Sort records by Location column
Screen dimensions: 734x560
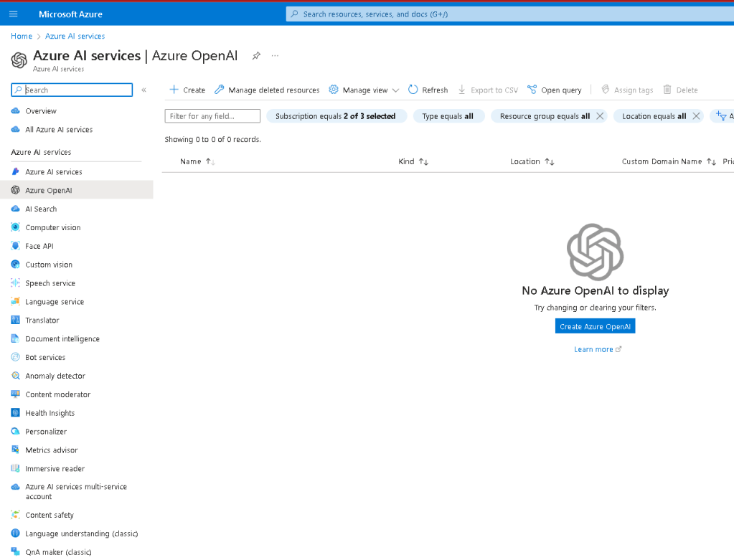coord(532,161)
